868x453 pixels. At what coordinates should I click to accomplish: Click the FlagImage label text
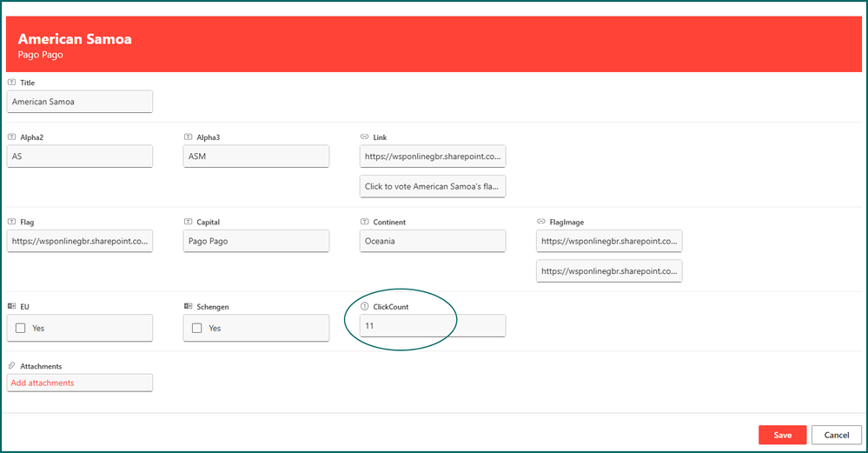tap(567, 222)
